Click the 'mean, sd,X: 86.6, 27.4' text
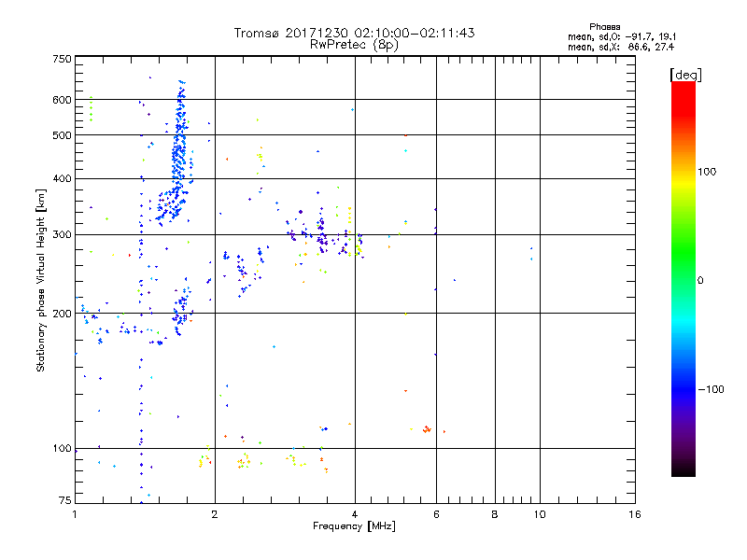This screenshot has width=747, height=560. (x=621, y=47)
